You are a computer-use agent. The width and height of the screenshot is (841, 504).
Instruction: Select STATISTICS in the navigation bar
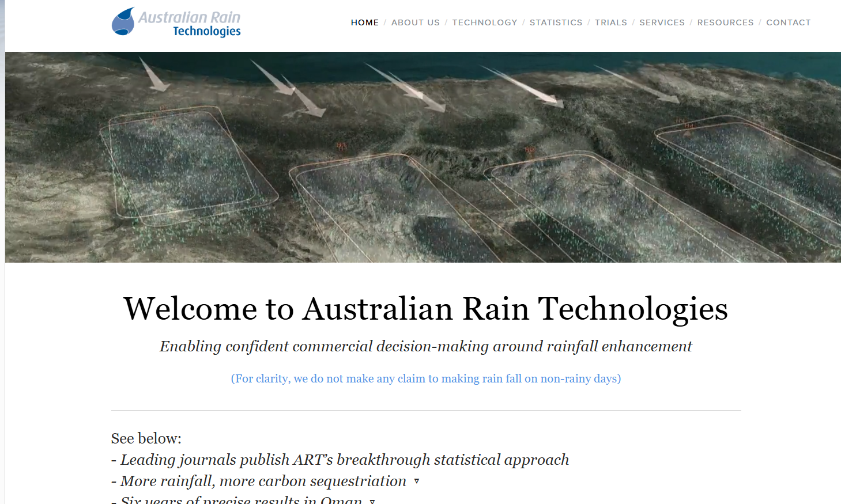556,22
